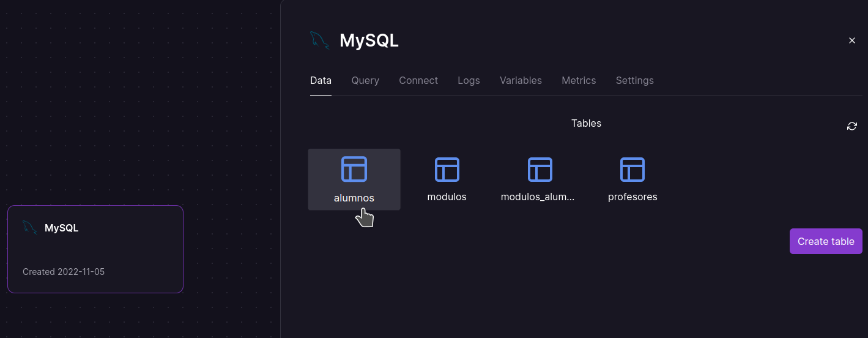Open the Variables tab
Viewport: 868px width, 338px height.
[x=521, y=80]
